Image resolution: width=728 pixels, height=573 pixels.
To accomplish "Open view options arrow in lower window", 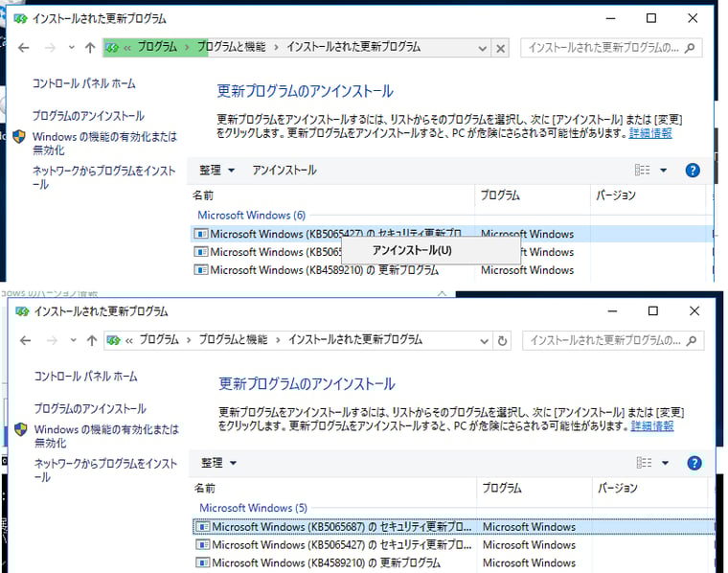I will tap(666, 463).
